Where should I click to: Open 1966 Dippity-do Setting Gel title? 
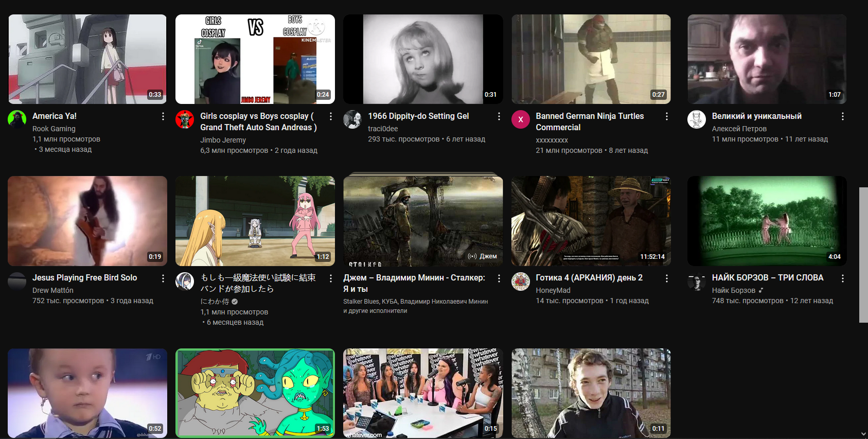click(418, 116)
